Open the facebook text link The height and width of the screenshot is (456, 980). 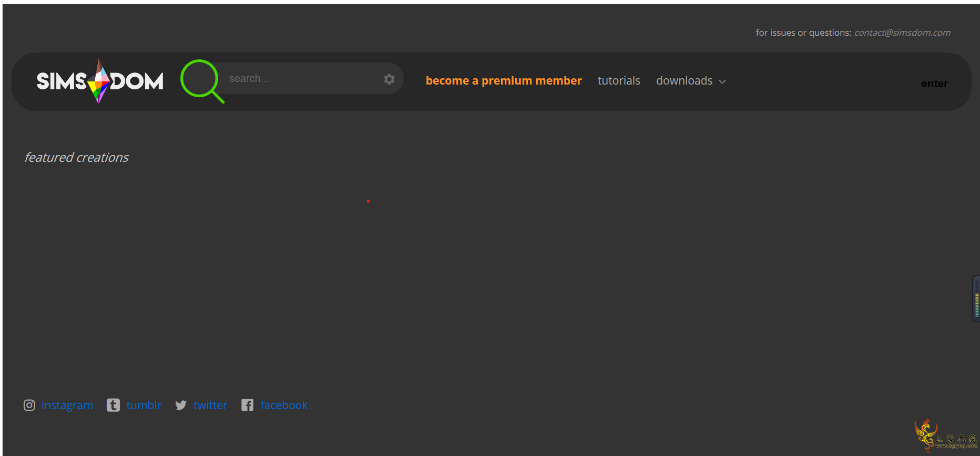click(284, 405)
